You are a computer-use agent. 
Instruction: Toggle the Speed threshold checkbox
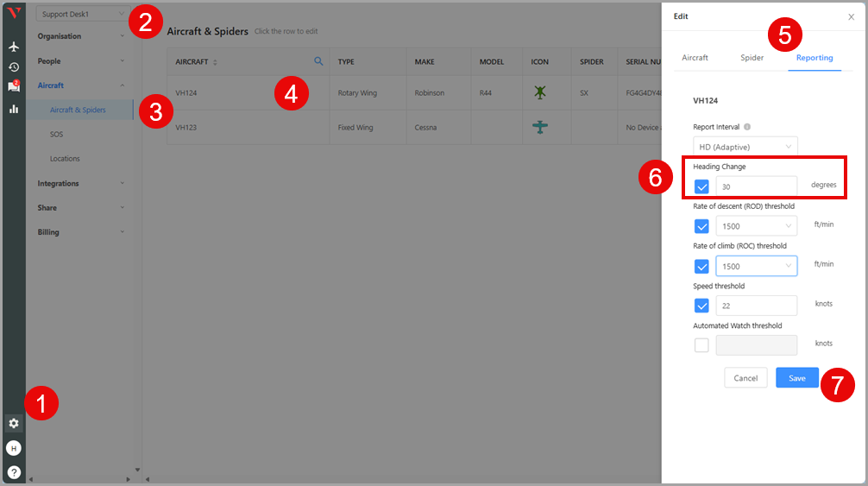701,306
